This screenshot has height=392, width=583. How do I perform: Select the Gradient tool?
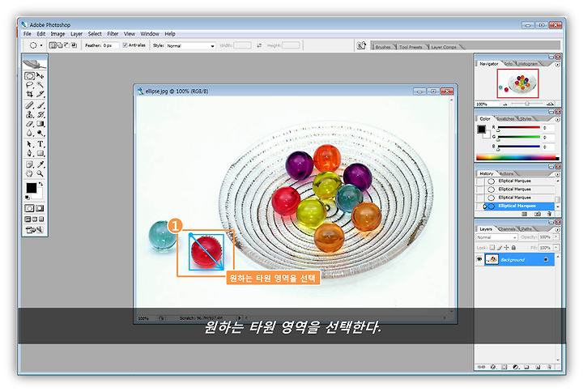[40, 124]
